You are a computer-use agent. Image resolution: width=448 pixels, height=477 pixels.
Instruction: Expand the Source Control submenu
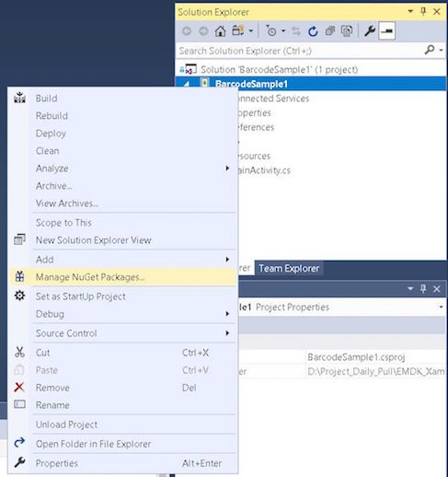coord(122,333)
